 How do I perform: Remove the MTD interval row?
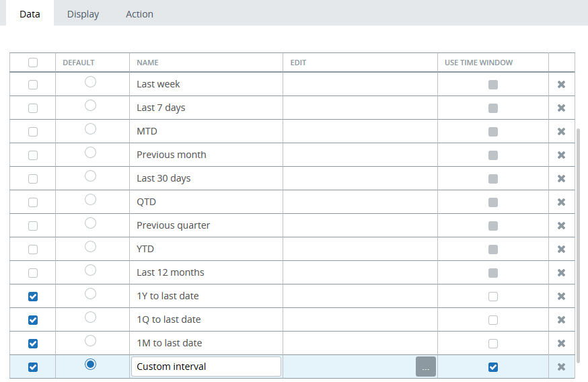coord(561,132)
